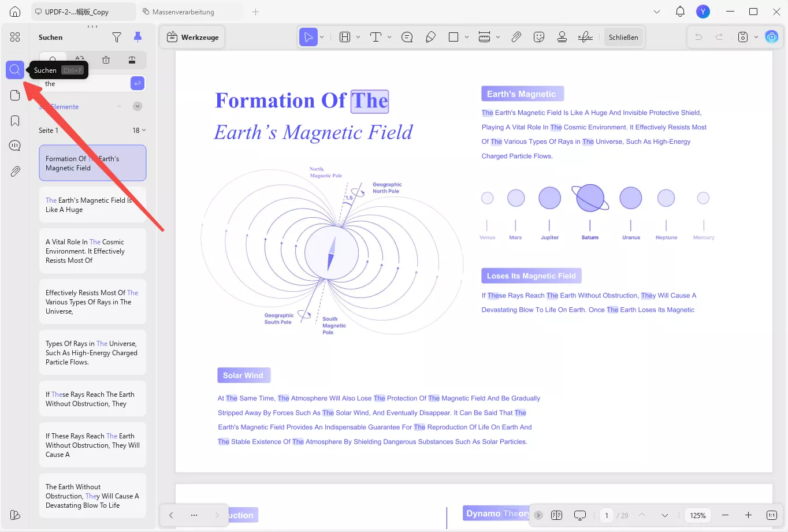This screenshot has height=532, width=788.
Task: Open the user account avatar
Action: point(703,12)
